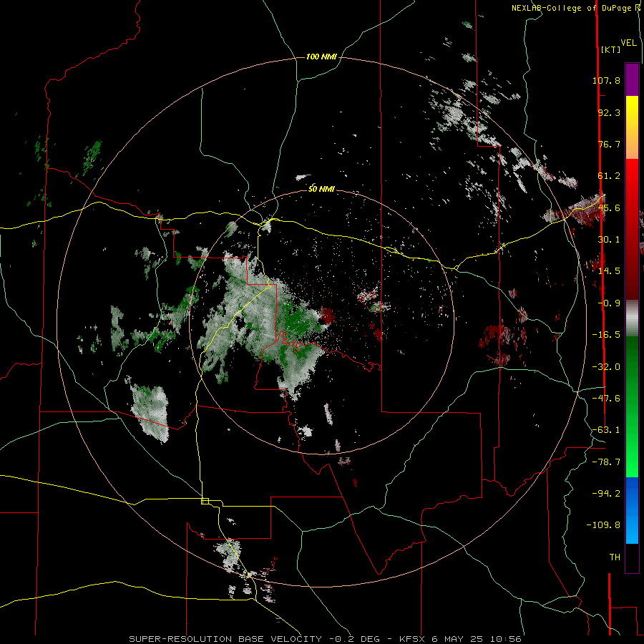Select the 92.3 scale value
The height and width of the screenshot is (644, 644).
609,112
